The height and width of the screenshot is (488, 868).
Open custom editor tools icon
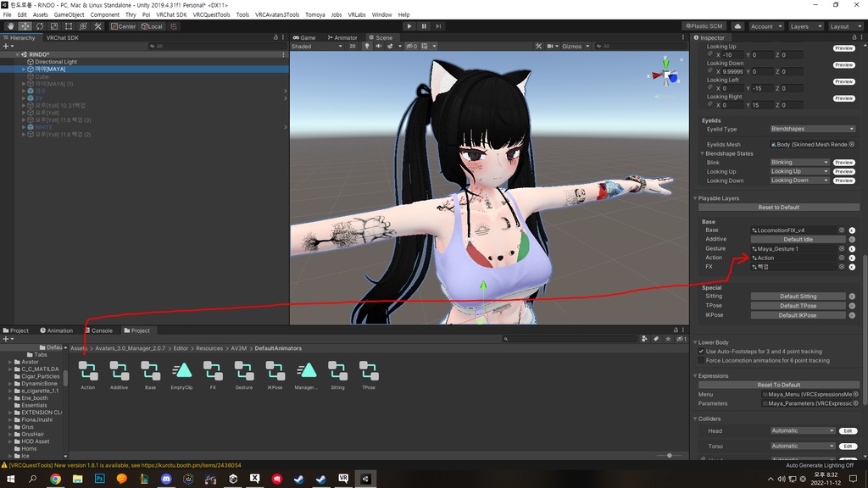coord(98,26)
